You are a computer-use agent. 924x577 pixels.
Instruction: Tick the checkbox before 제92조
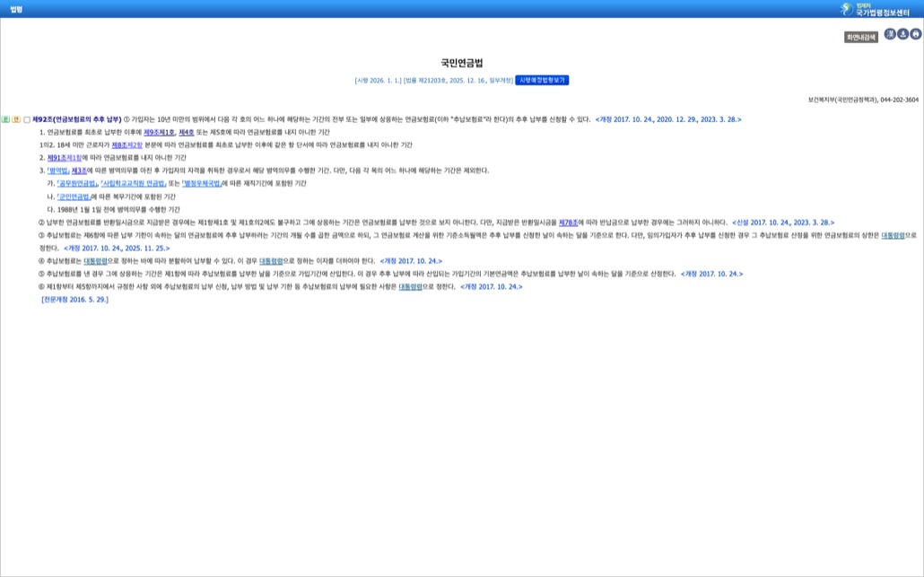27,119
